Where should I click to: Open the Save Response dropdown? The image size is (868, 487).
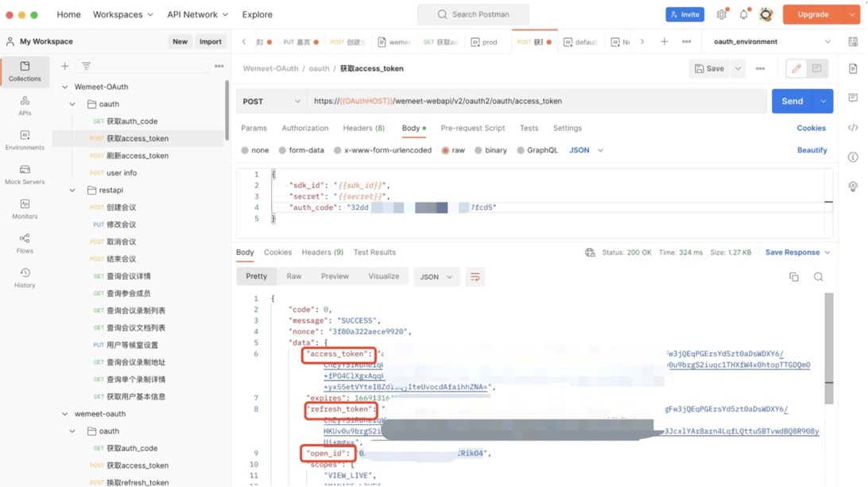click(x=798, y=253)
